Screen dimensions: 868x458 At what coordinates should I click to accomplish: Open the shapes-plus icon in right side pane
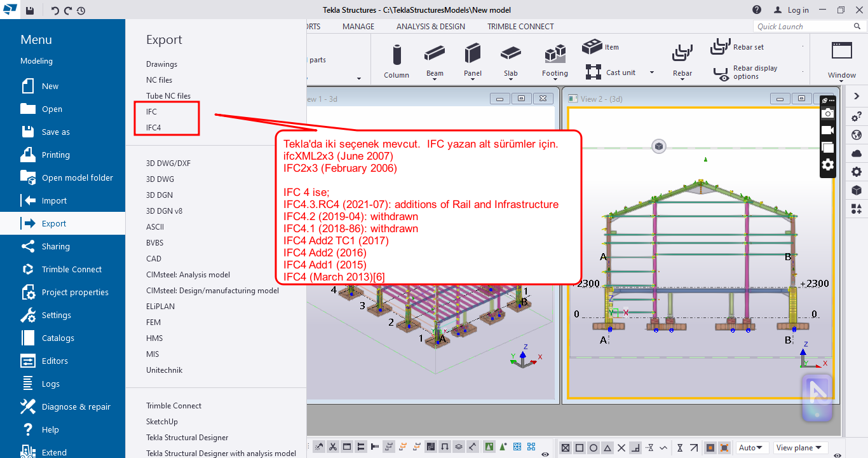point(857,209)
